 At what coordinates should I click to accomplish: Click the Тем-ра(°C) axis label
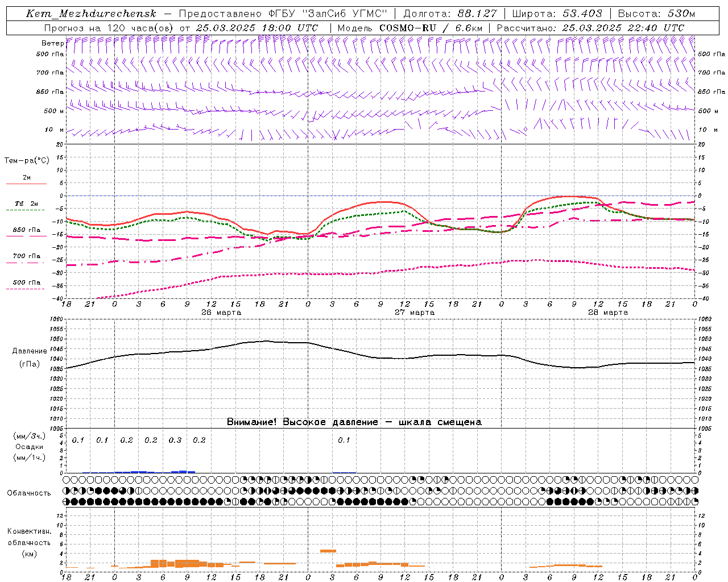click(27, 161)
